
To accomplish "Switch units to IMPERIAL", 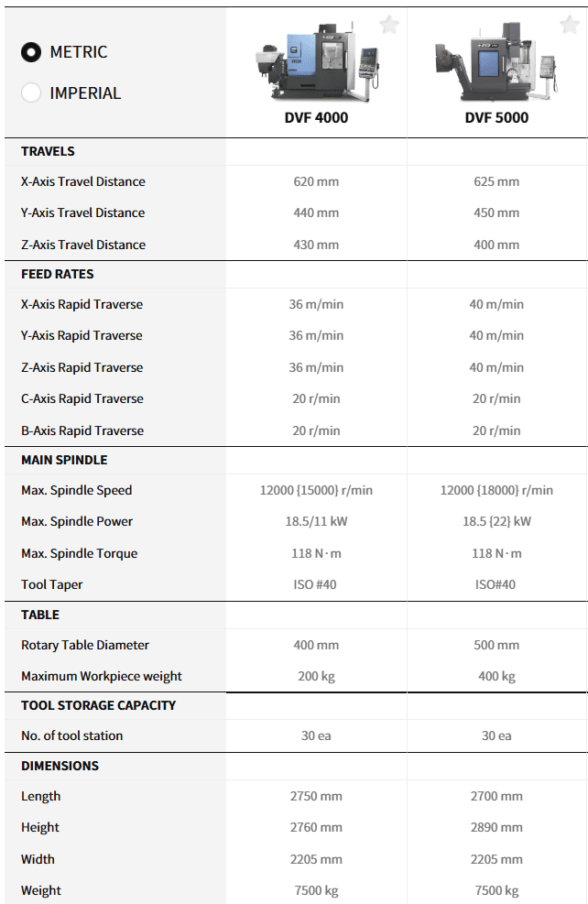I will tap(31, 93).
